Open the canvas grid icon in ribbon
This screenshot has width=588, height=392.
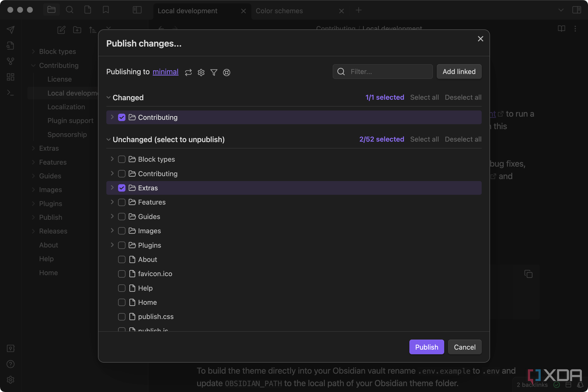[11, 77]
